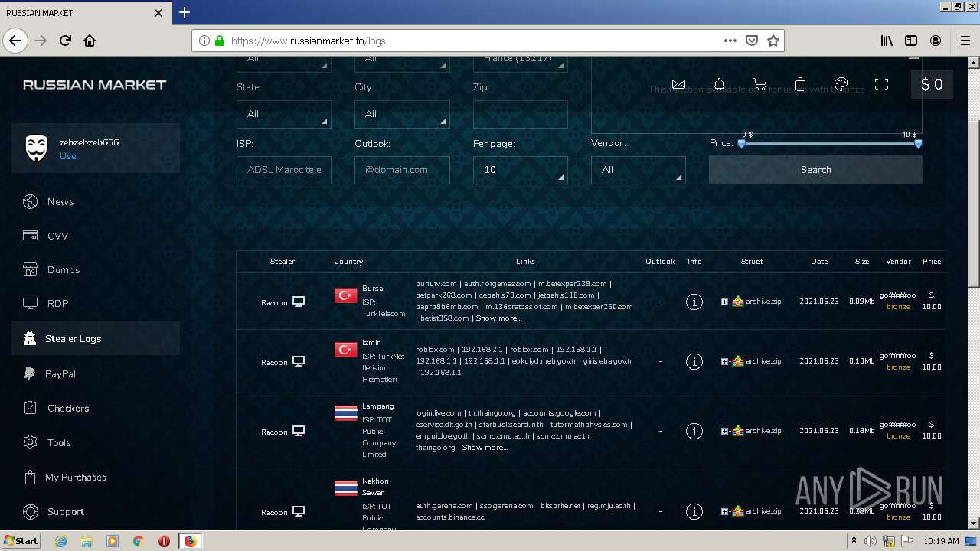Open the page actions three-dot menu
980x551 pixels.
pyautogui.click(x=730, y=41)
